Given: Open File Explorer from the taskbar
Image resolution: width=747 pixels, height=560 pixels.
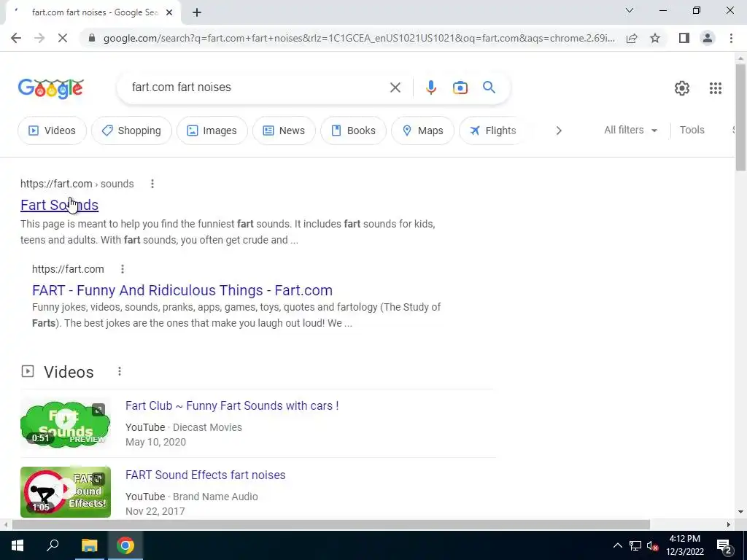Looking at the screenshot, I should [x=89, y=545].
